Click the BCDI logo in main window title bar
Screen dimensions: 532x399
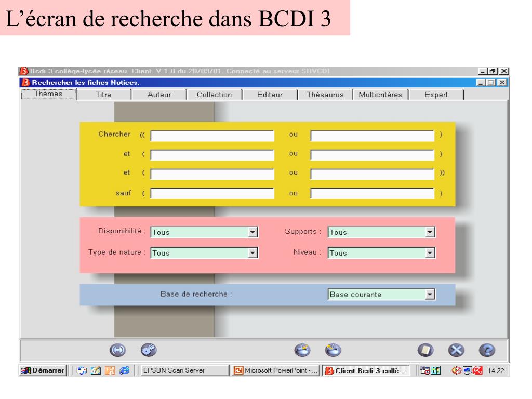click(x=24, y=71)
